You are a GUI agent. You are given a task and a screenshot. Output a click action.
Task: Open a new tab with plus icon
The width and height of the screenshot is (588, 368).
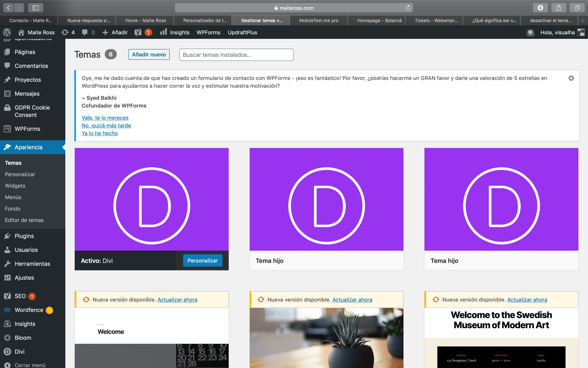point(583,21)
